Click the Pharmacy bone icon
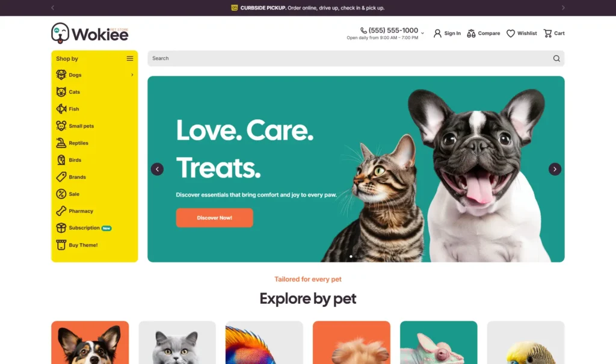 click(x=61, y=211)
